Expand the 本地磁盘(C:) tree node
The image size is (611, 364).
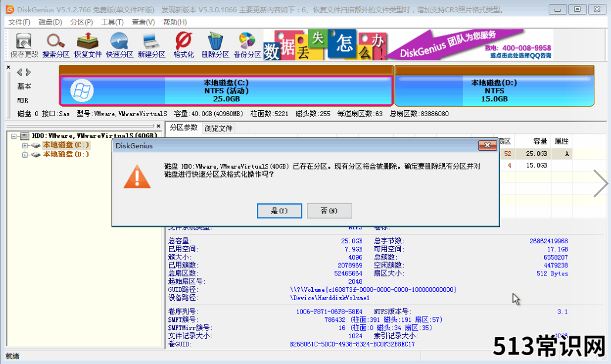pos(25,145)
